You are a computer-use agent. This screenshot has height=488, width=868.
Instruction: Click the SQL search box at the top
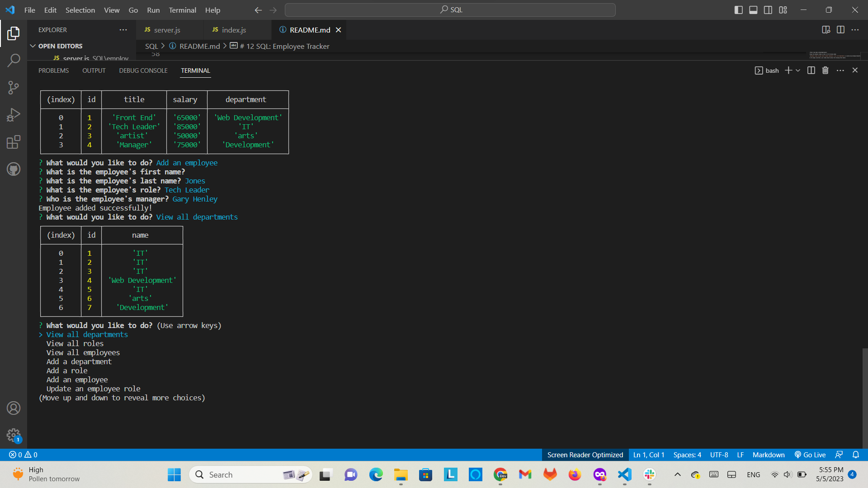(x=450, y=9)
